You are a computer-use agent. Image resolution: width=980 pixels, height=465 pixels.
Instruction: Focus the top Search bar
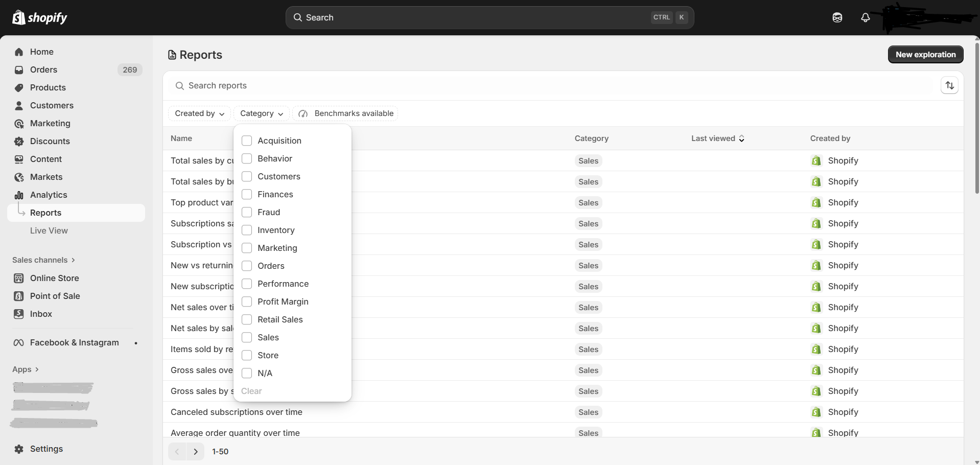(489, 17)
